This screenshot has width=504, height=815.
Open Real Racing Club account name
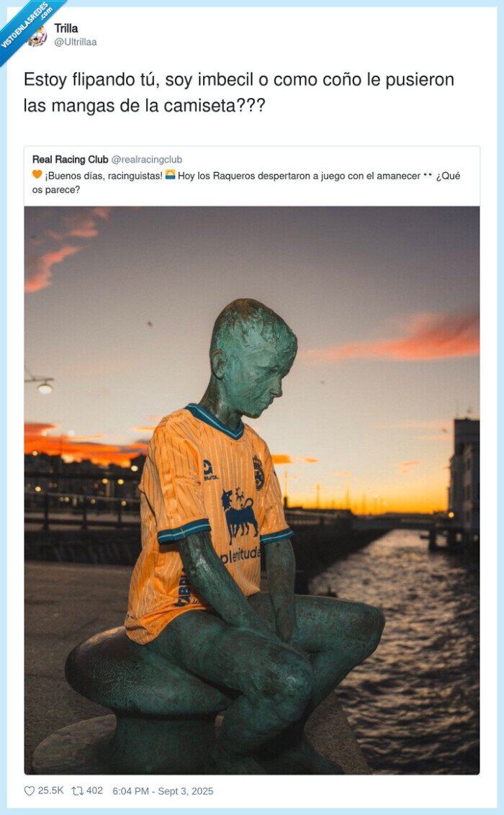click(x=70, y=160)
